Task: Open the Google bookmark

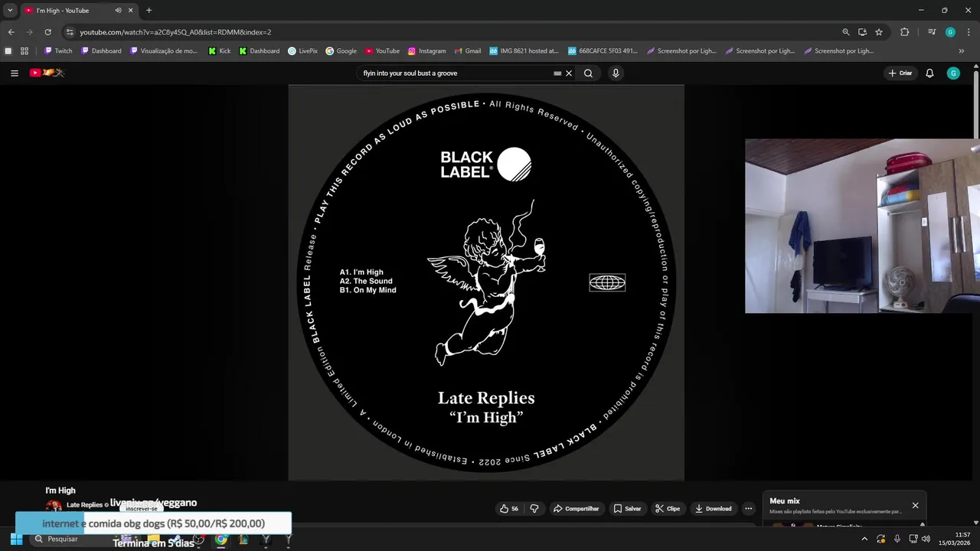Action: pos(341,51)
